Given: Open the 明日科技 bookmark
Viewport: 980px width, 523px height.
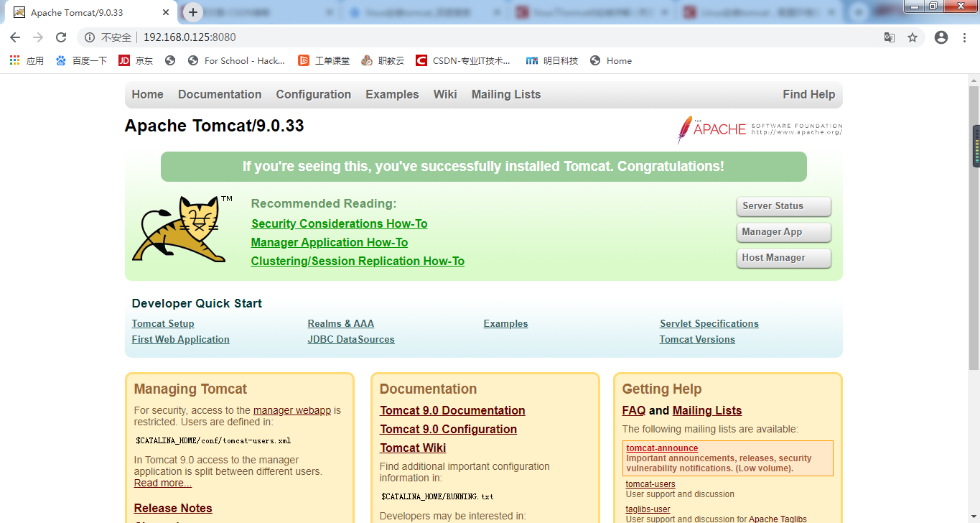Looking at the screenshot, I should [552, 60].
